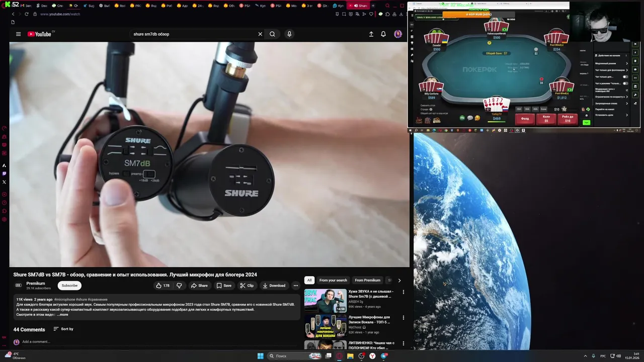The image size is (644, 362).
Task: Subscribe to the Premikum channel
Action: [69, 286]
